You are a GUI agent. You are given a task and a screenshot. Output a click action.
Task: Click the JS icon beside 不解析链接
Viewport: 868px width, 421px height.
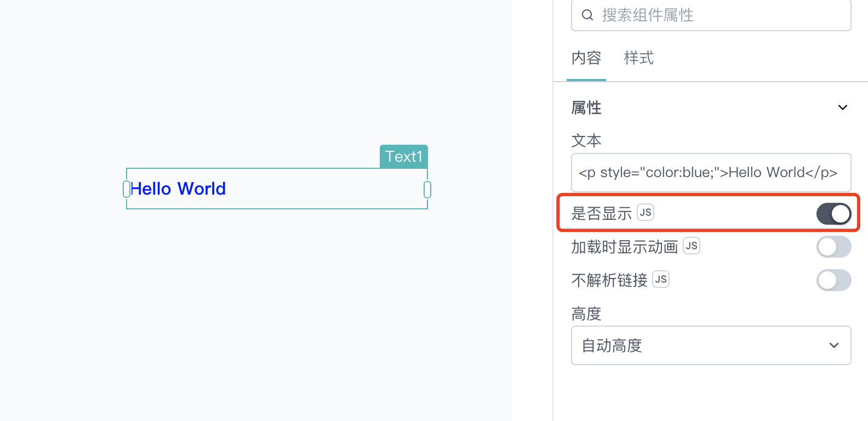[x=661, y=279]
